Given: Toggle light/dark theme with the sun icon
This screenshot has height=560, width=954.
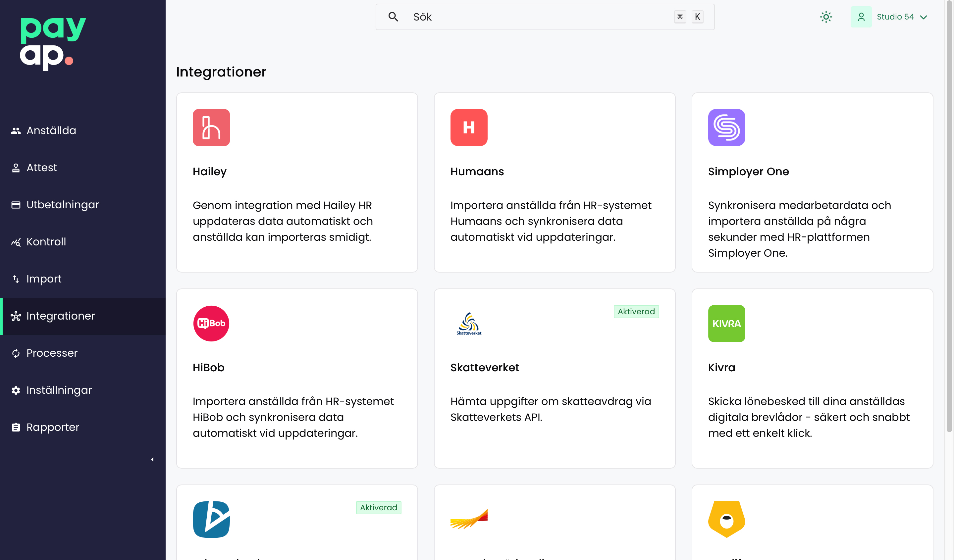Looking at the screenshot, I should click(826, 17).
